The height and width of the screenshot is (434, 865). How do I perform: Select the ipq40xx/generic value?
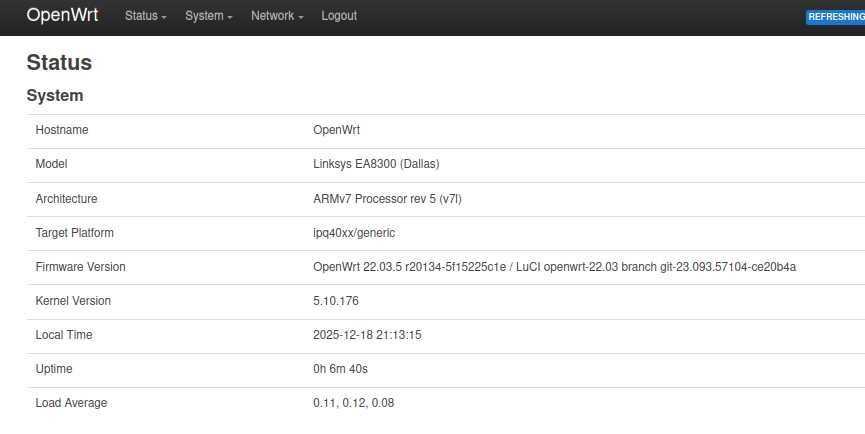354,233
